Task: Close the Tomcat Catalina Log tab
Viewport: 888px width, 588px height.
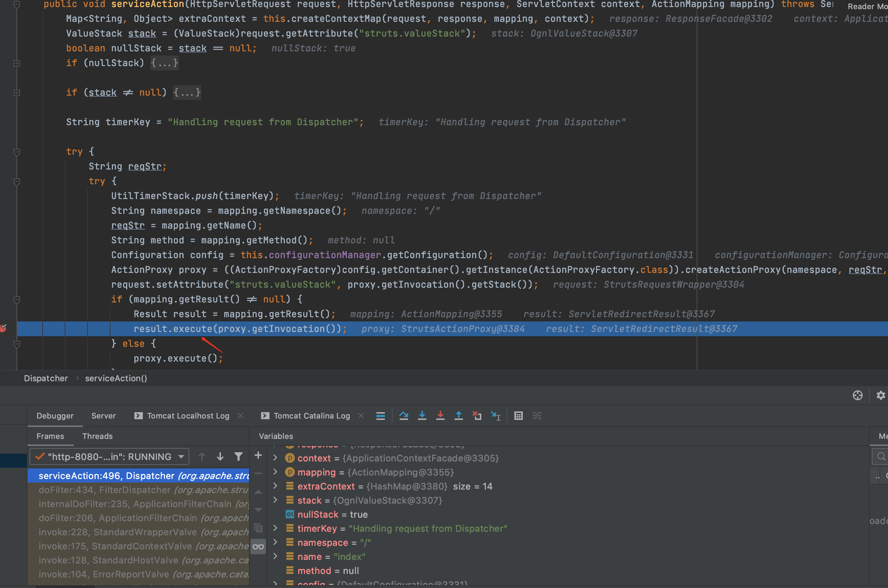Action: click(x=361, y=415)
